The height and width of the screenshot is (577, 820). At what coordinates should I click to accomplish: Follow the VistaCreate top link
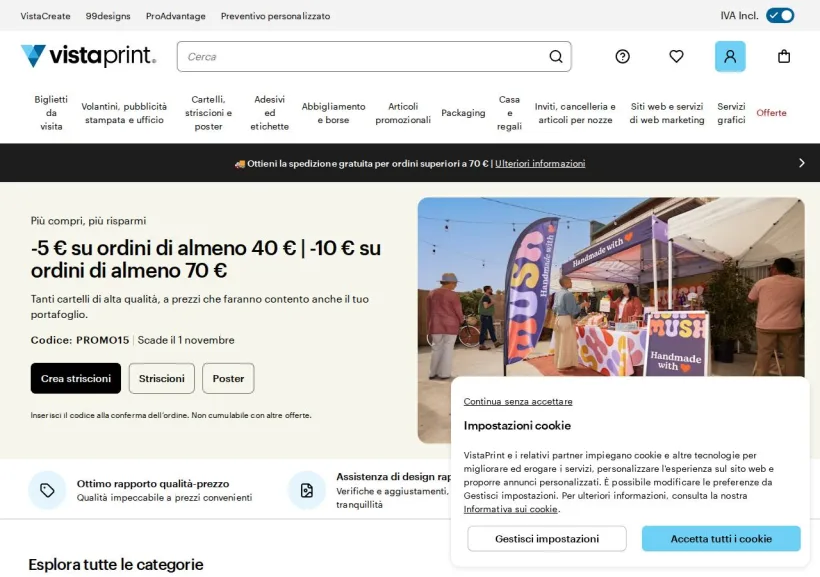click(45, 16)
